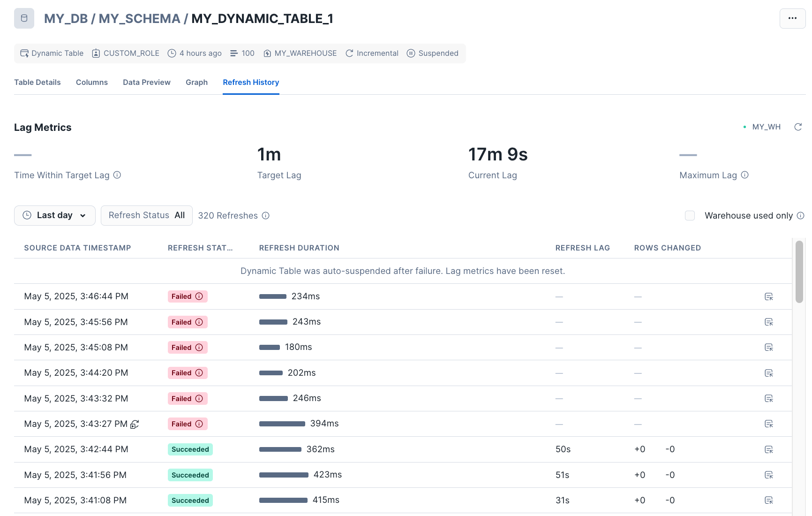Switch to the Graph tab

196,83
